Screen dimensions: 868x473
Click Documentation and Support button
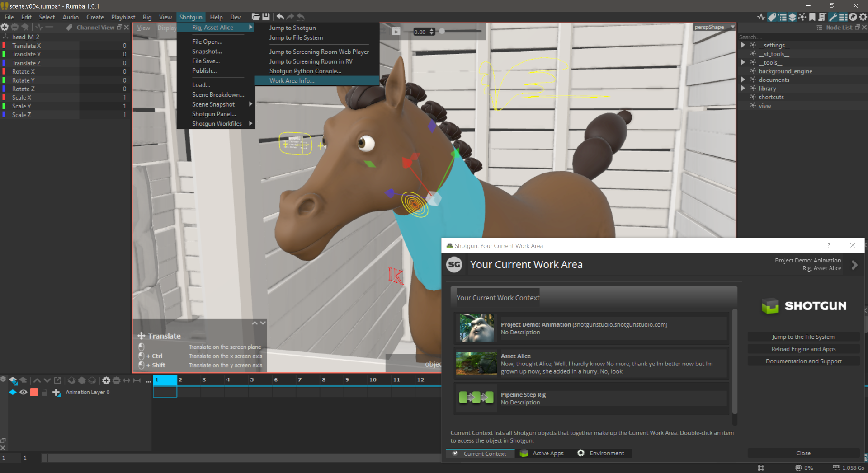click(803, 361)
